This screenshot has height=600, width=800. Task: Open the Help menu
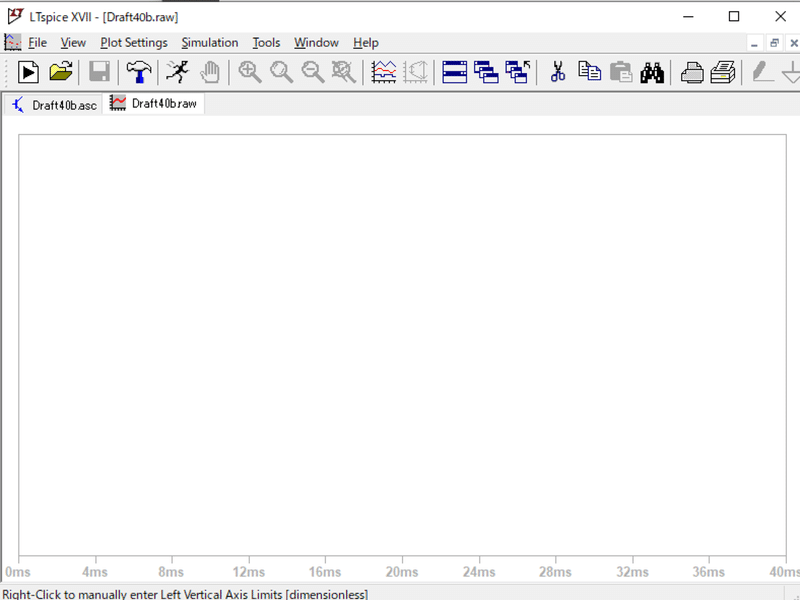point(366,43)
